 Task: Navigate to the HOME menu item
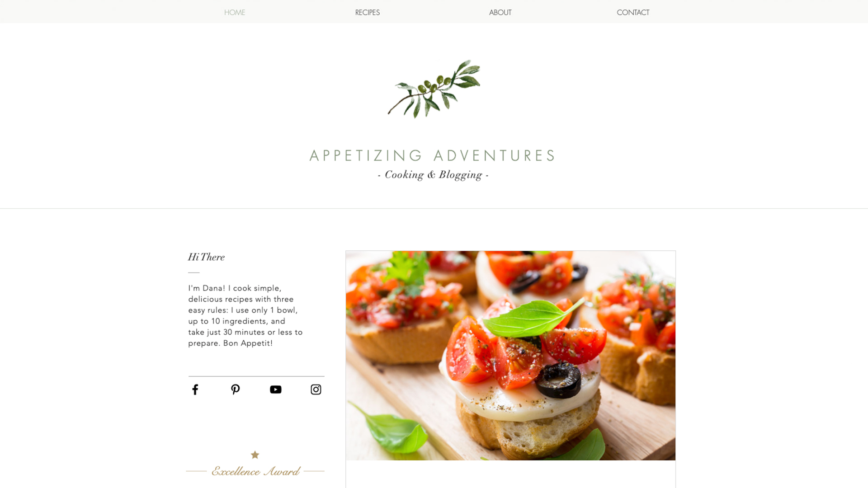click(234, 12)
